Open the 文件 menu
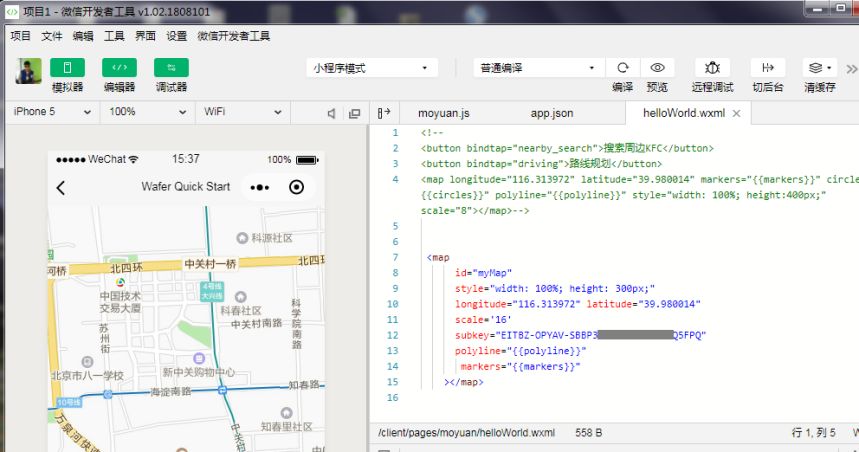The image size is (859, 452). click(x=52, y=36)
